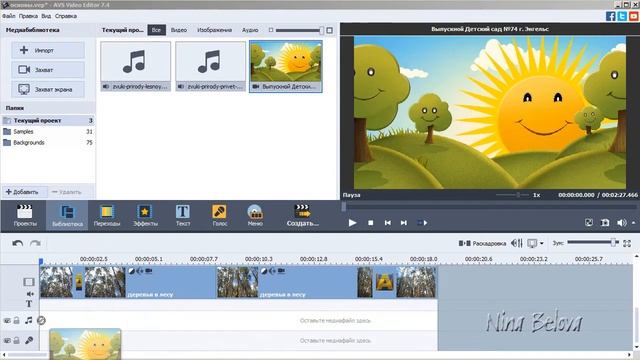Screen dimensions: 640x360
Task: Open the YouTube share icon
Action: click(x=633, y=16)
